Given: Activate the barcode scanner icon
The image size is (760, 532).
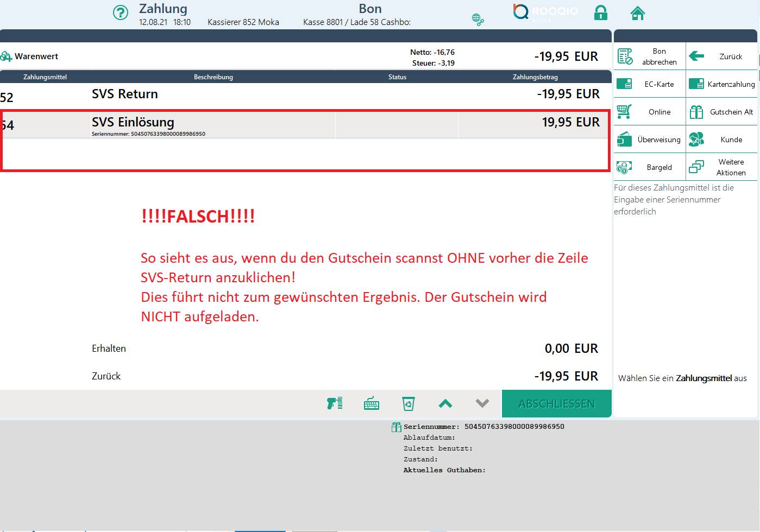Looking at the screenshot, I should (x=335, y=403).
